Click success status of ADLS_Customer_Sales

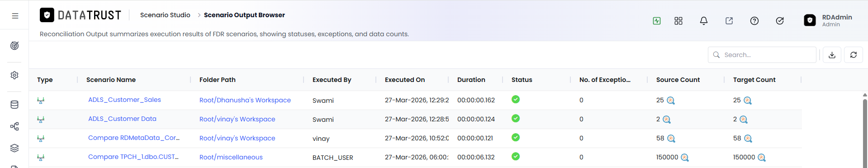[516, 99]
